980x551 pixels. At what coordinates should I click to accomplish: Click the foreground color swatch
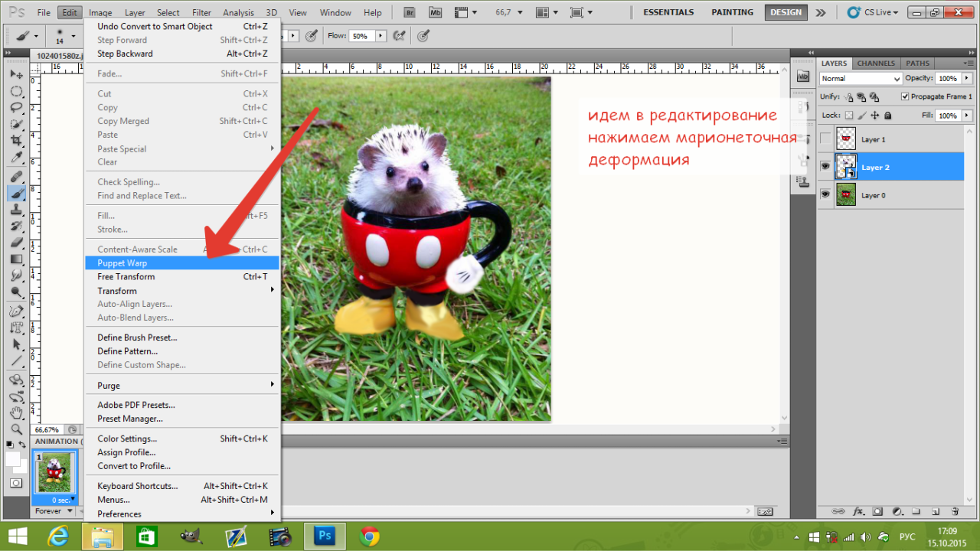pyautogui.click(x=13, y=458)
